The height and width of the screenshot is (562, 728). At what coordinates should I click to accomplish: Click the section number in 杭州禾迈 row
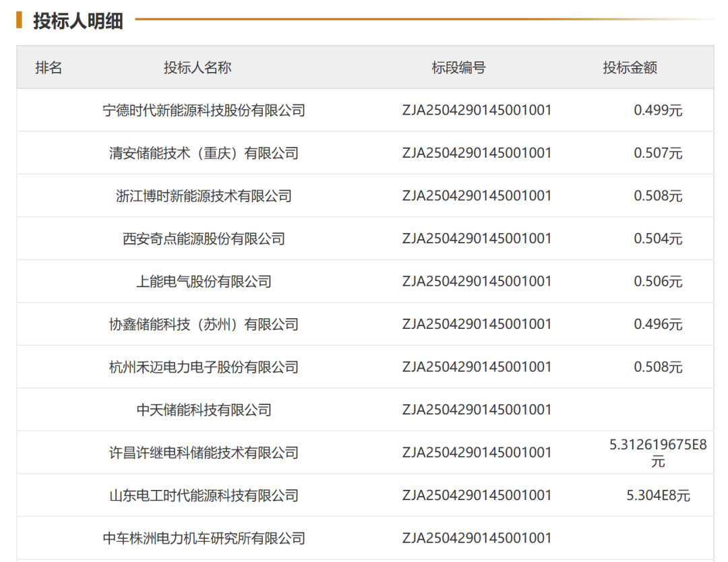click(477, 367)
